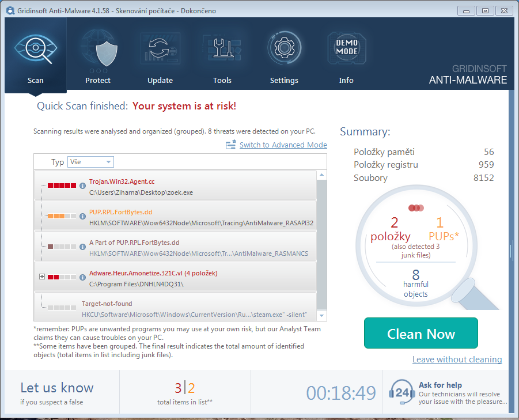This screenshot has width=519, height=420.
Task: Click the Clean Now button
Action: (x=421, y=333)
